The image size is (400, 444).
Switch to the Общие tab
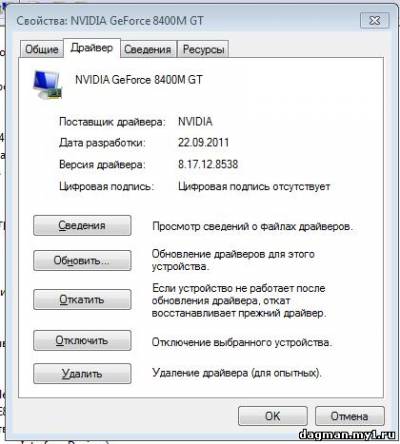tap(42, 49)
